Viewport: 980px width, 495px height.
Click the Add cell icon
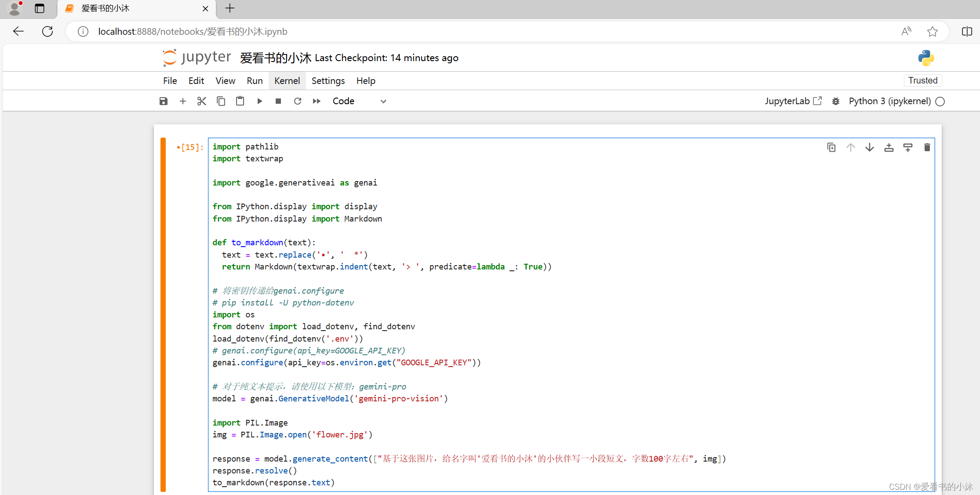click(182, 100)
